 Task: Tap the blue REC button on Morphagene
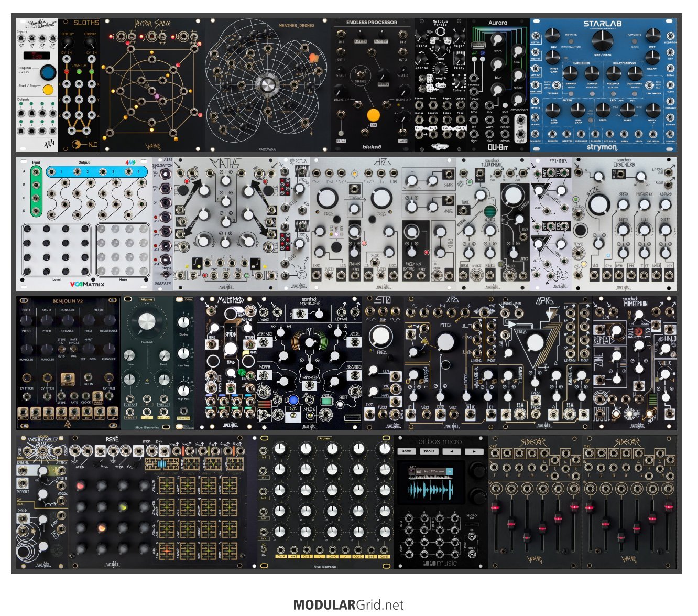(x=293, y=401)
